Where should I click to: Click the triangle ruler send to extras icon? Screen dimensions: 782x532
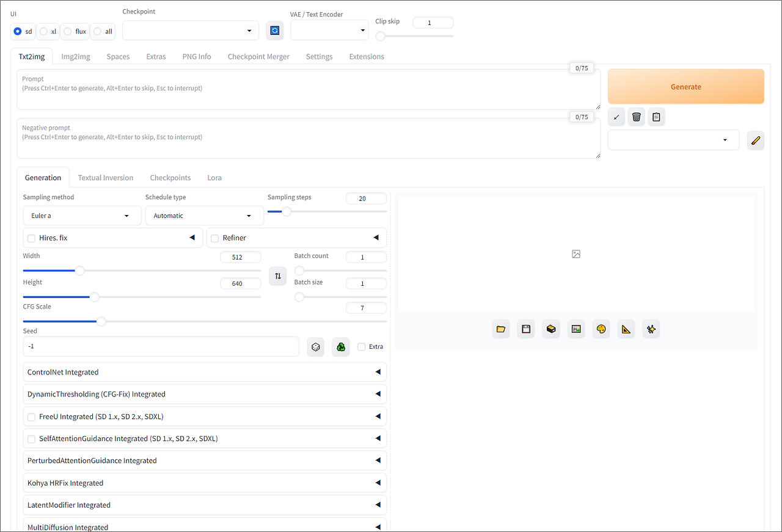[626, 329]
